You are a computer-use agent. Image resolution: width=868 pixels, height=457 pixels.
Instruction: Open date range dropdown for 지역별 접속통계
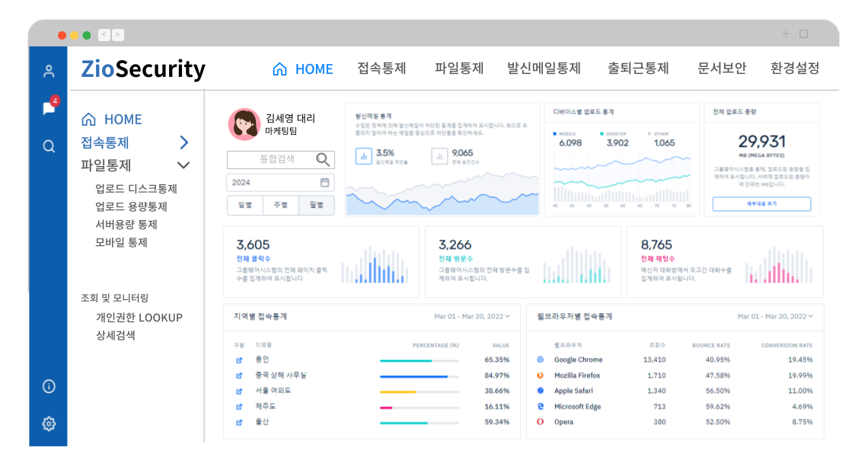[x=472, y=316]
